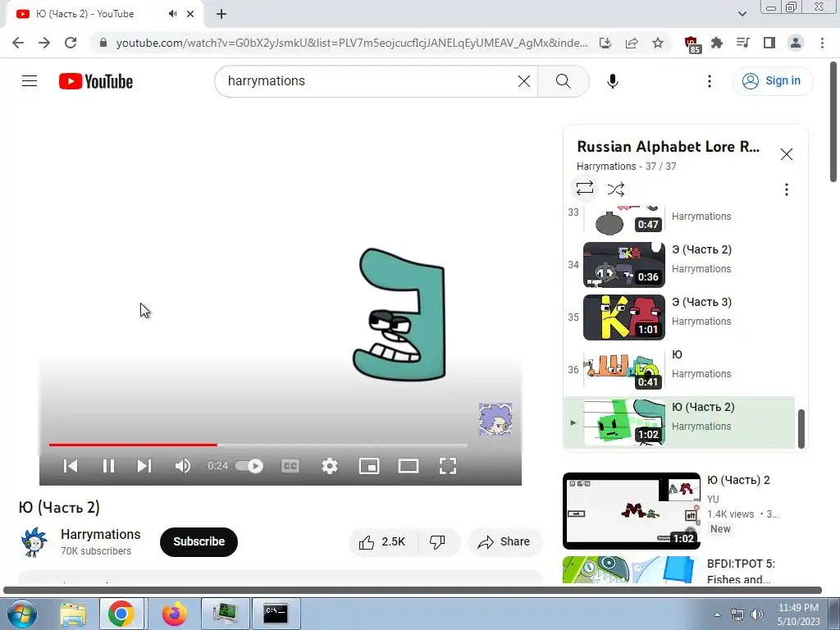The height and width of the screenshot is (630, 840).
Task: Reload the YouTube page
Action: tap(71, 43)
